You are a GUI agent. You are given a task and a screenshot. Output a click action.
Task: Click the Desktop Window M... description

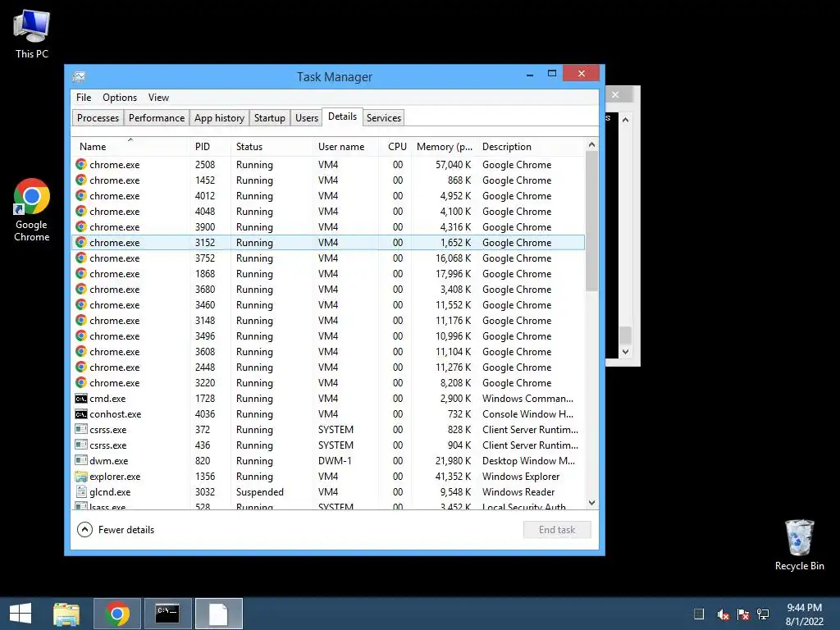pyautogui.click(x=528, y=461)
